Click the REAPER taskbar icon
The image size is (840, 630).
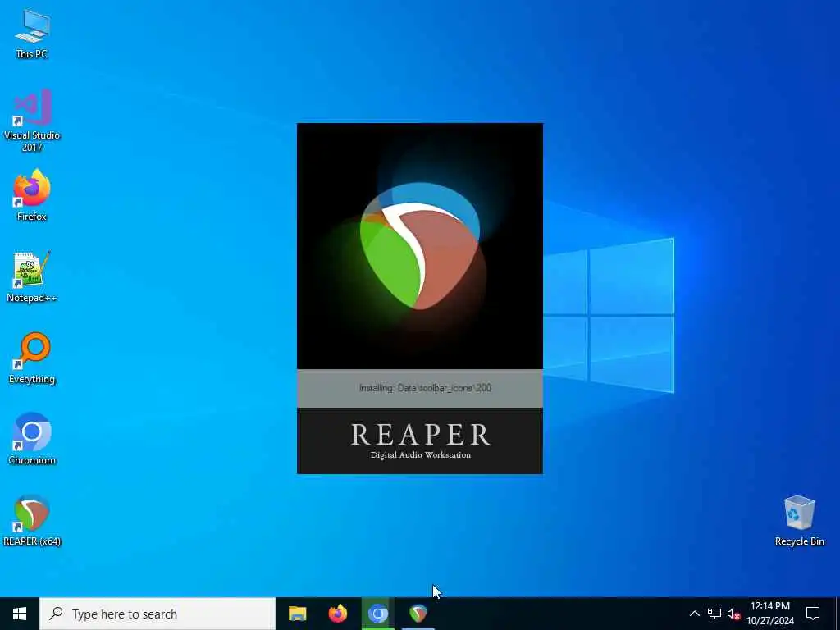point(418,614)
